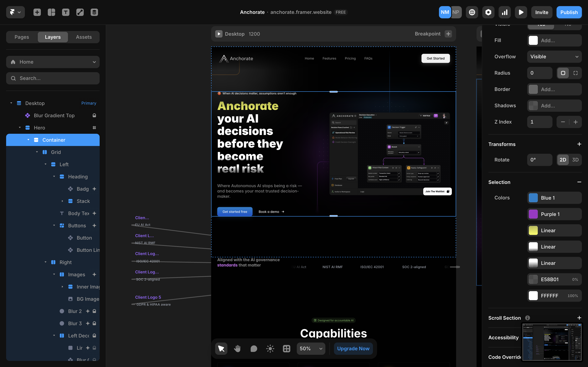The height and width of the screenshot is (367, 588).
Task: Collapse the Hero layer tree item
Action: [x=20, y=128]
